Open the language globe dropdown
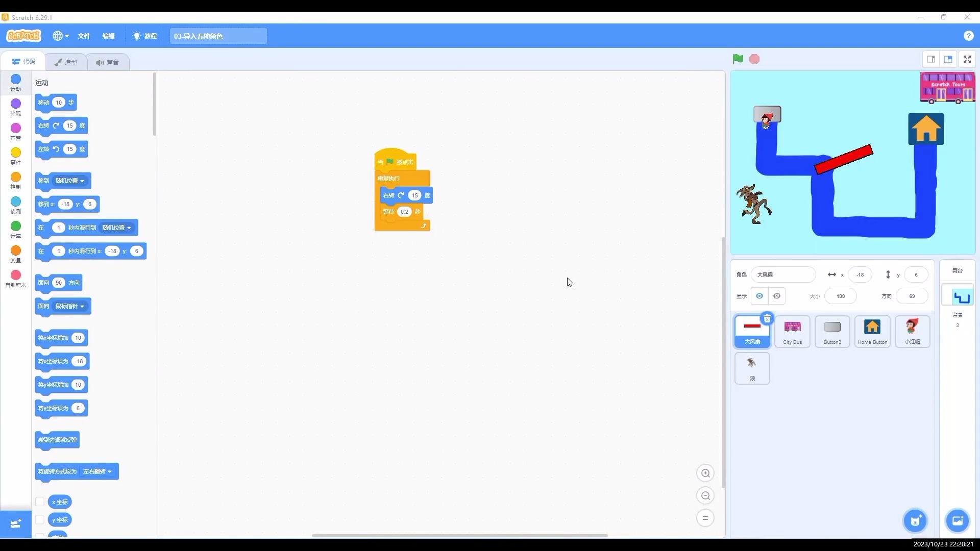 [60, 36]
